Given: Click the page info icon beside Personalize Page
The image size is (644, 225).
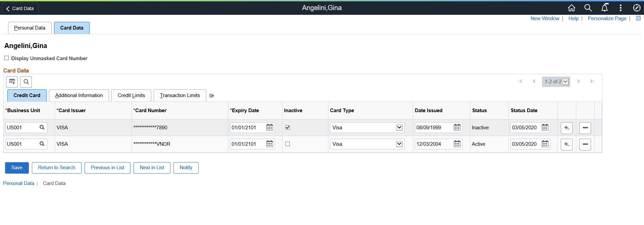Looking at the screenshot, I should pos(638,18).
